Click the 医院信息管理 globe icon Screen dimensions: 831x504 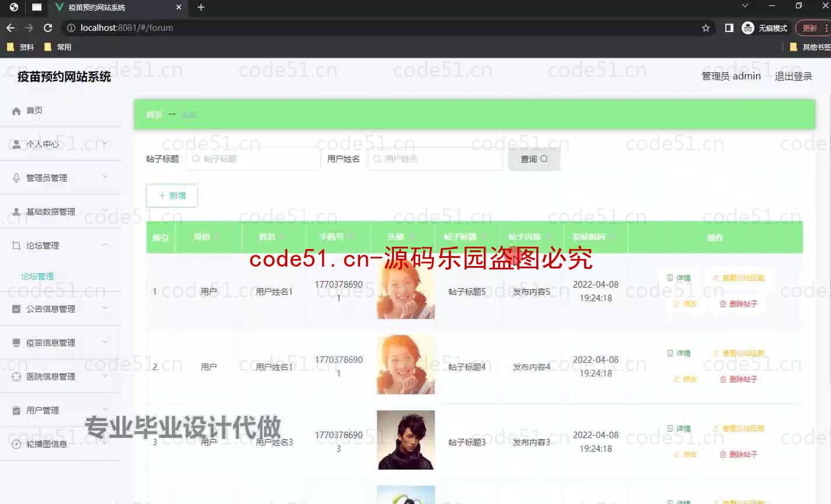[x=16, y=376]
